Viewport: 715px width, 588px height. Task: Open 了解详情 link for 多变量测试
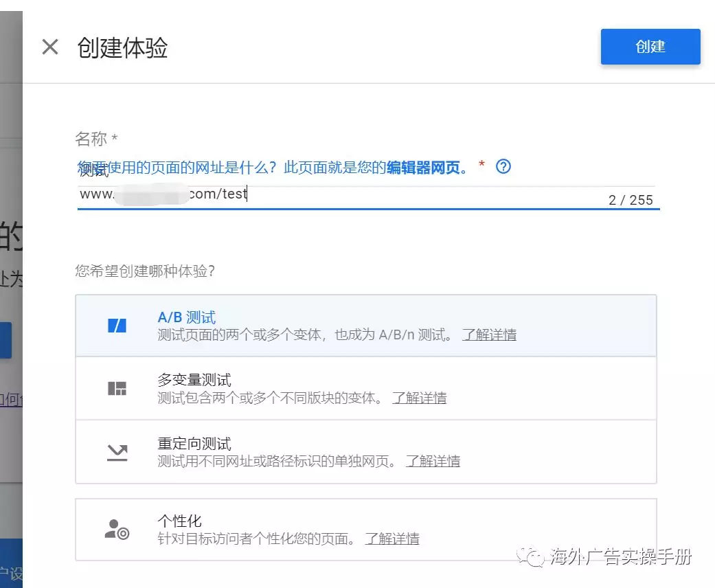click(x=419, y=398)
